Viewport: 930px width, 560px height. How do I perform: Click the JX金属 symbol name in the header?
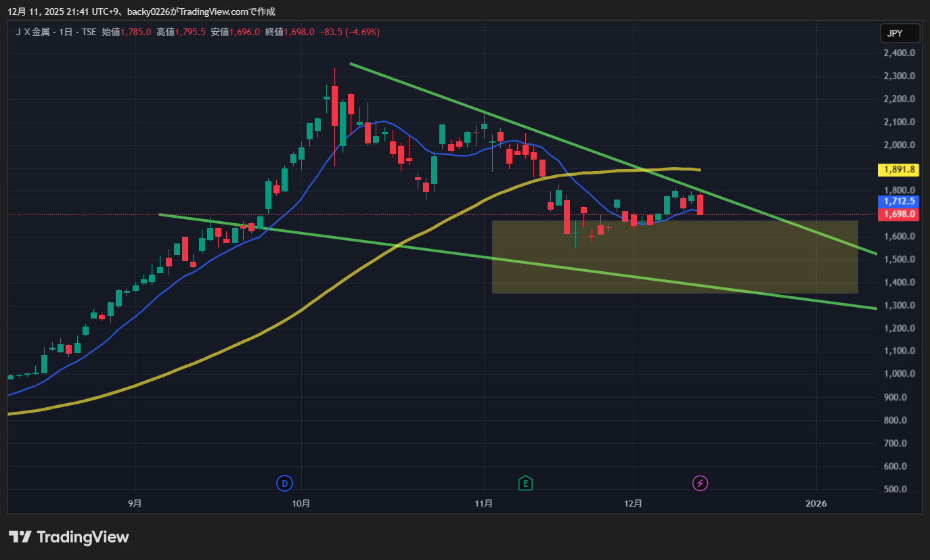coord(31,32)
